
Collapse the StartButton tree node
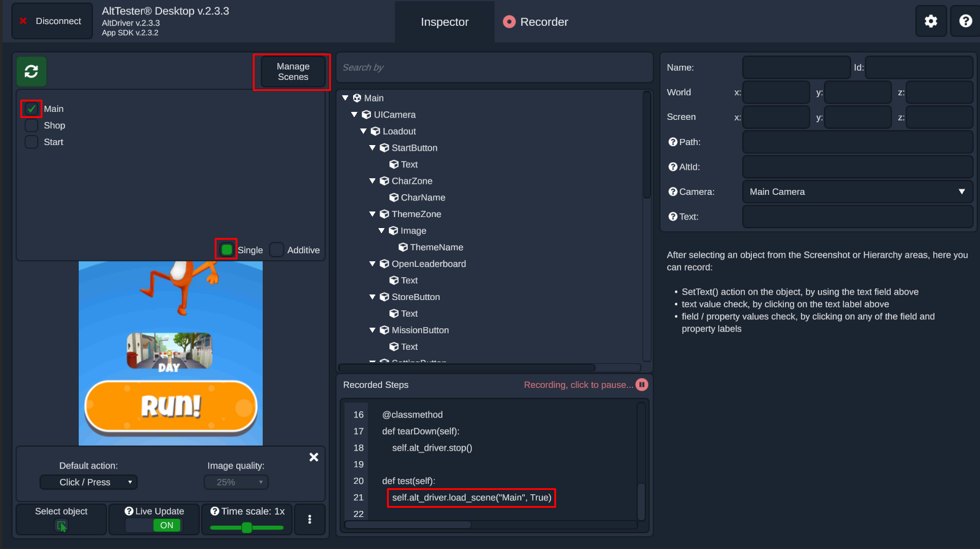coord(372,148)
